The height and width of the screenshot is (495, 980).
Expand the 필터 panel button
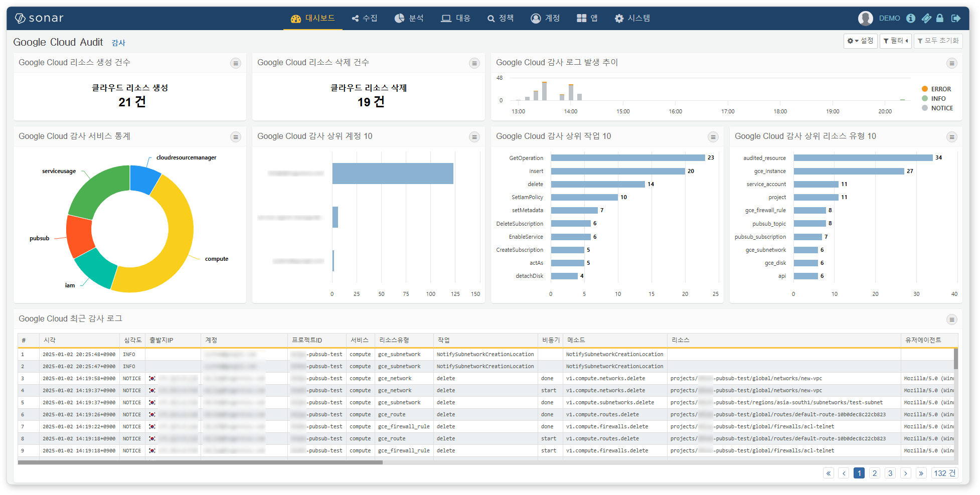click(x=896, y=41)
